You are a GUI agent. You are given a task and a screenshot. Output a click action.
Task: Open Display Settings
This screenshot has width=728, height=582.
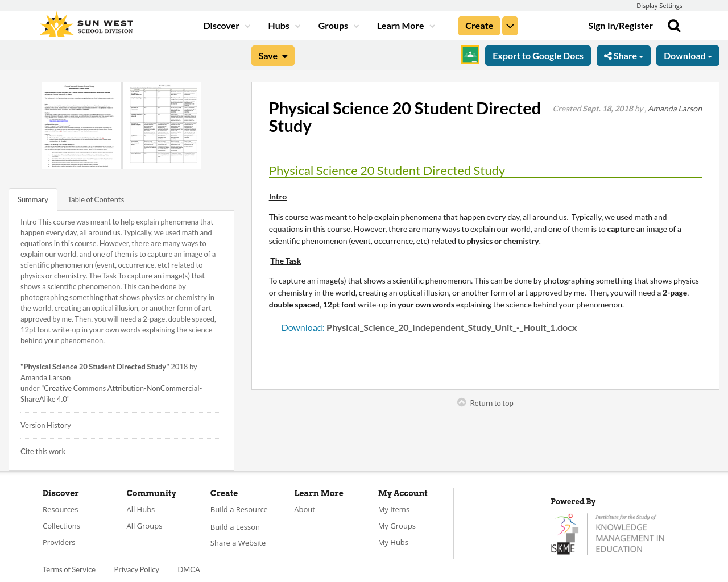659,5
